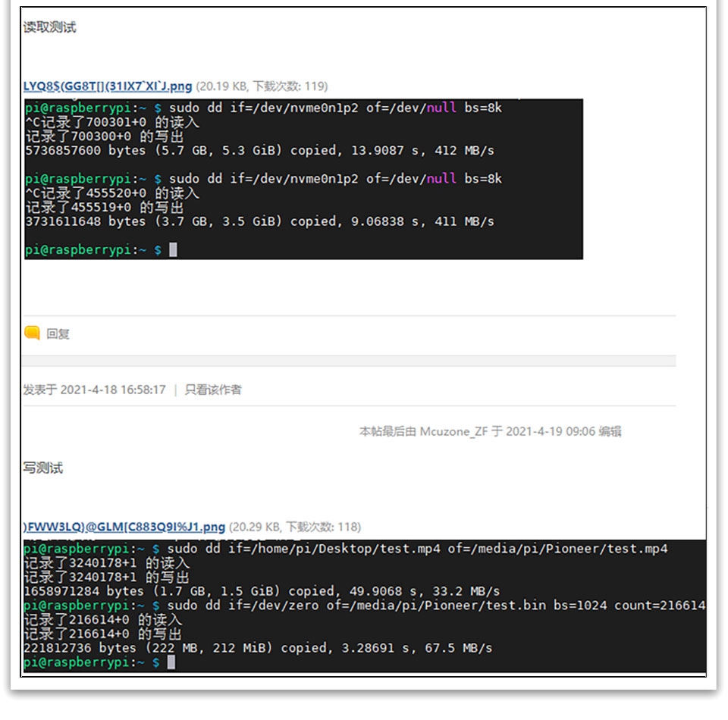Click the 写测试 heading text

pos(42,468)
